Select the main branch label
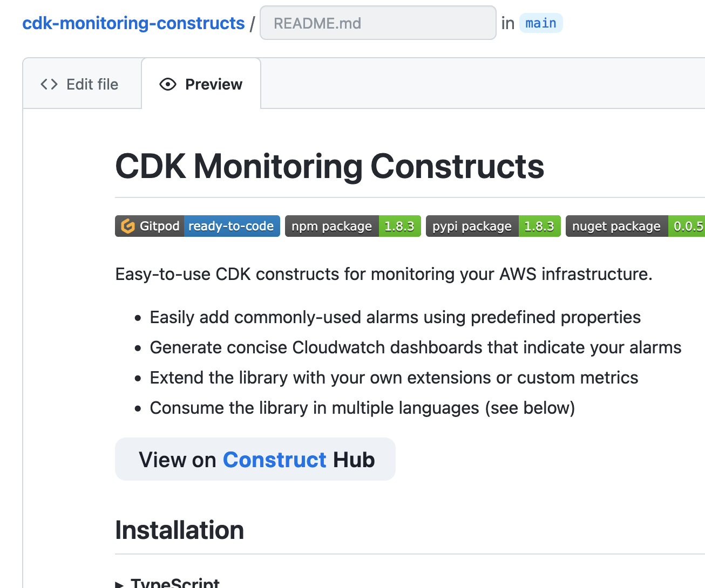 pos(541,23)
